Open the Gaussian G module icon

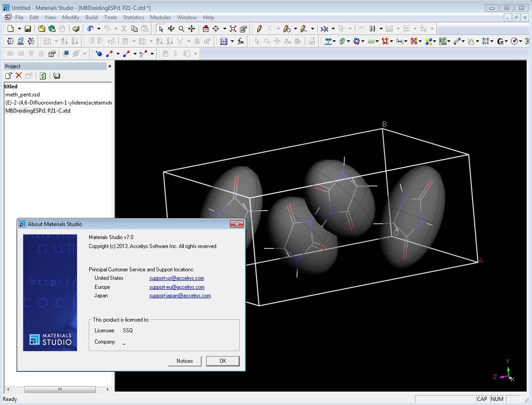tap(500, 41)
